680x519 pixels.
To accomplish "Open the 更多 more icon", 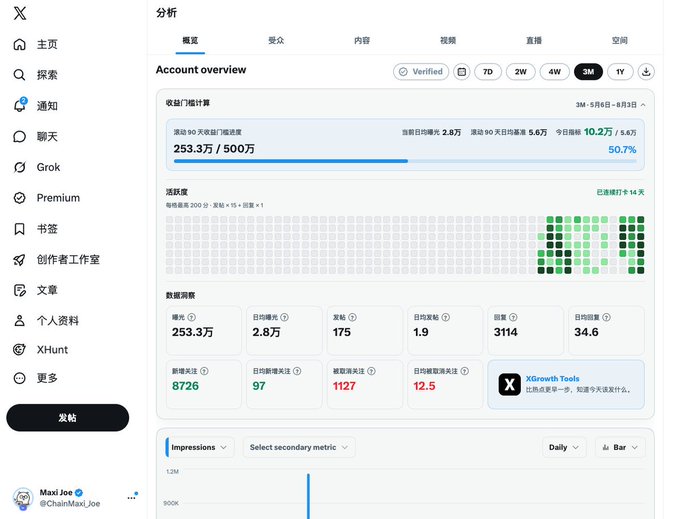I will point(20,378).
